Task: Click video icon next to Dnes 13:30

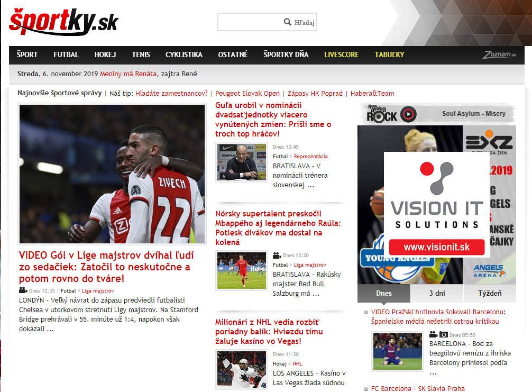Action: click(277, 255)
